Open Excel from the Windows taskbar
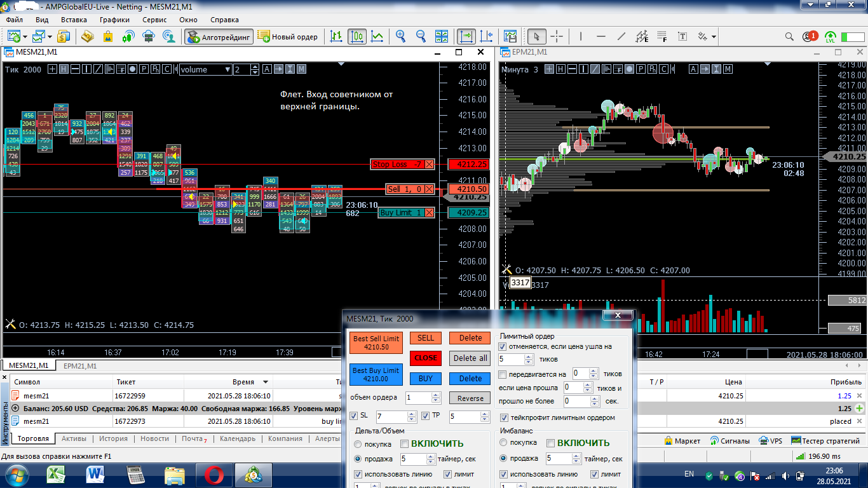This screenshot has height=488, width=868. click(57, 475)
